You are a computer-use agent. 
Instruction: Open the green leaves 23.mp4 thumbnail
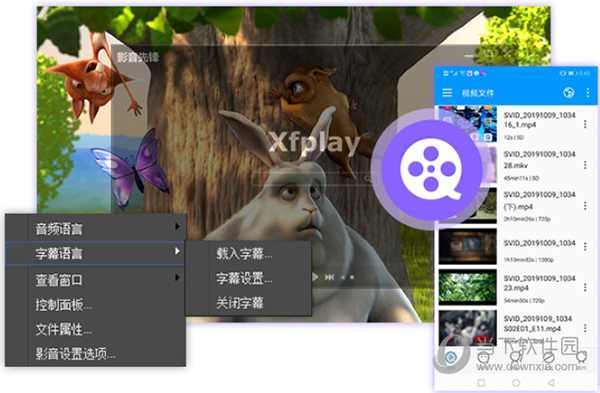468,287
